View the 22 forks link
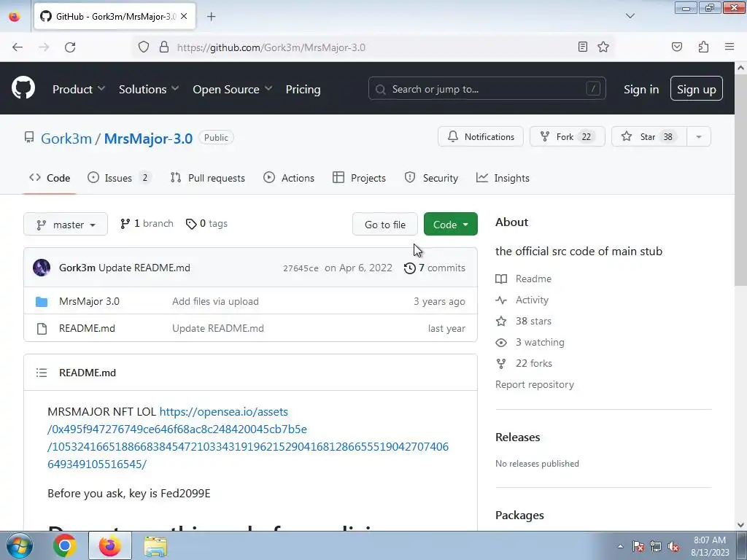Viewport: 747px width, 560px height. pyautogui.click(x=524, y=363)
